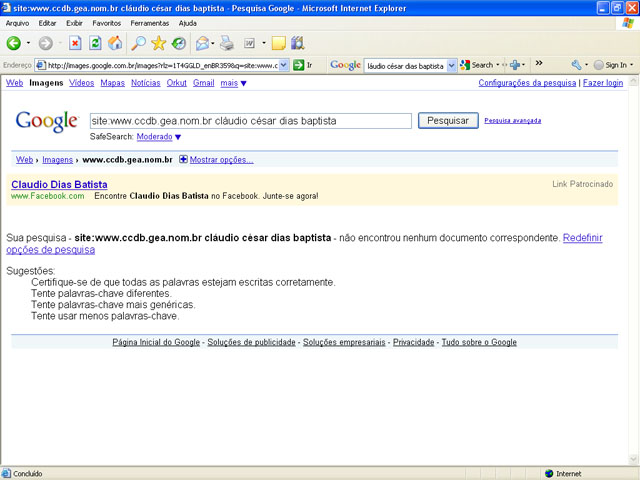Open the Google Toolbar search box dropdown
The width and height of the screenshot is (640, 480).
tap(451, 65)
